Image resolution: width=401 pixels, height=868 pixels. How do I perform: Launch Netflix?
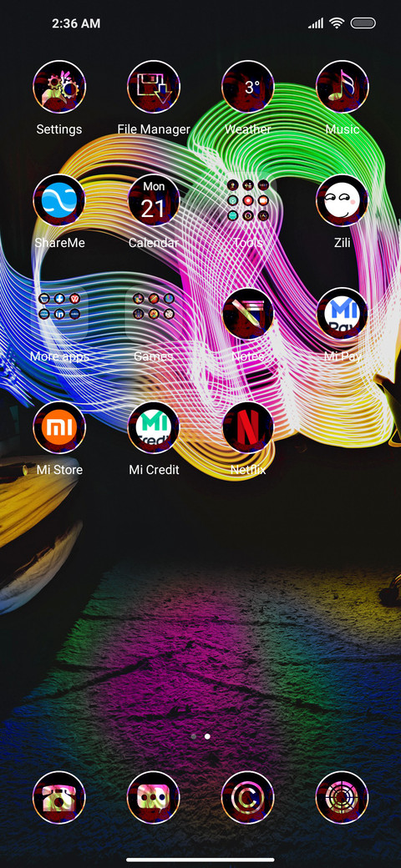247,427
